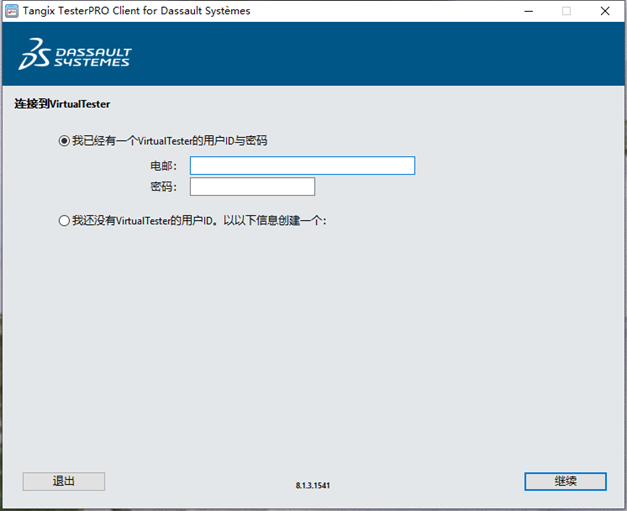Focus the 电邮 email input field
The width and height of the screenshot is (627, 511).
302,166
